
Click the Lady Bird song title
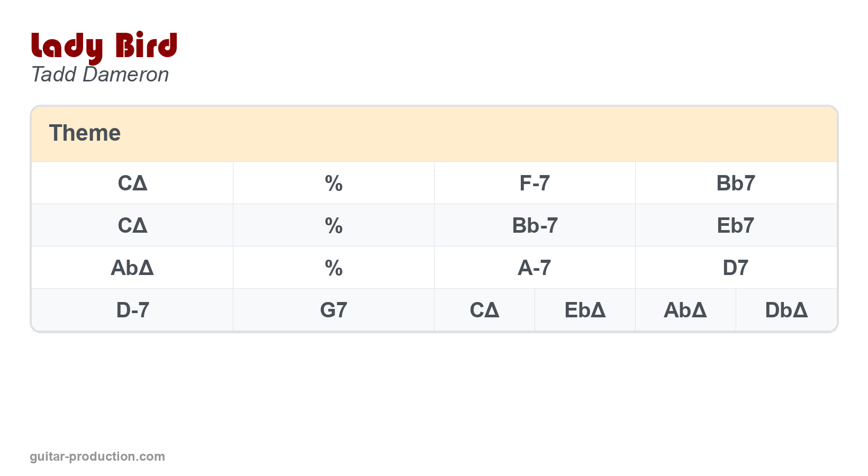point(104,46)
